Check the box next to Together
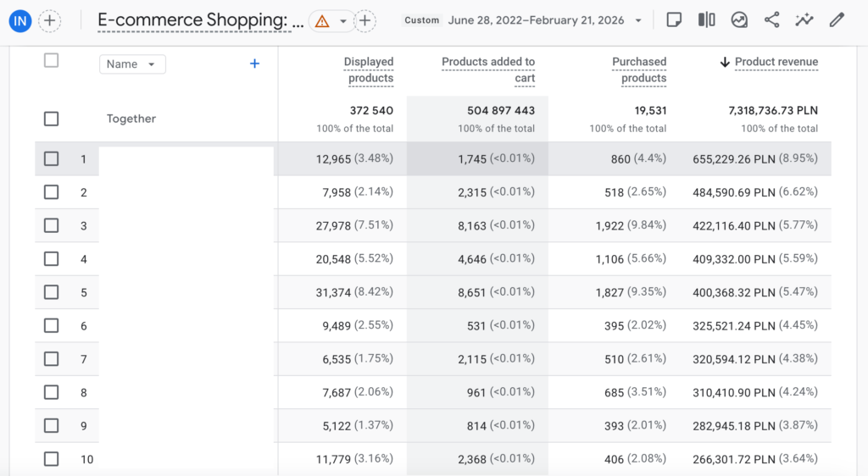This screenshot has width=868, height=476. coord(52,119)
